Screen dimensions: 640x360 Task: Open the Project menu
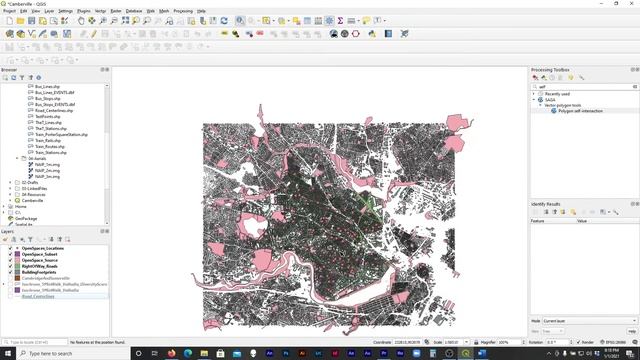coord(9,11)
